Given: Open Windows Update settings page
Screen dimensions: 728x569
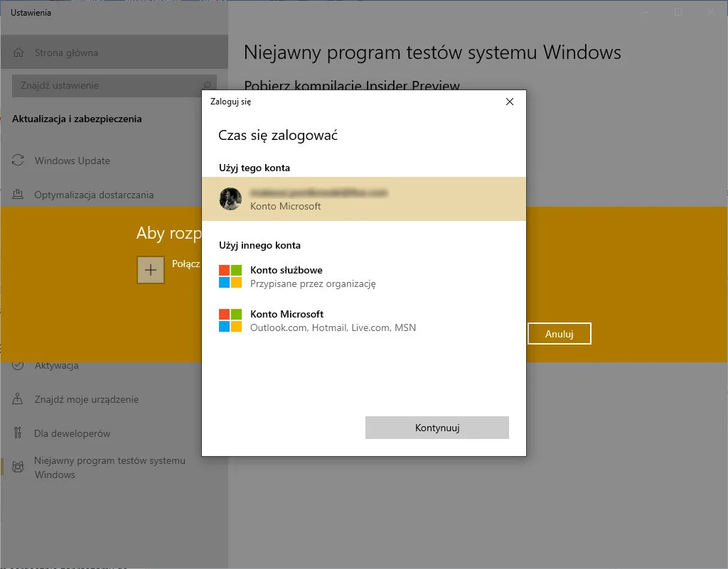Looking at the screenshot, I should tap(72, 161).
